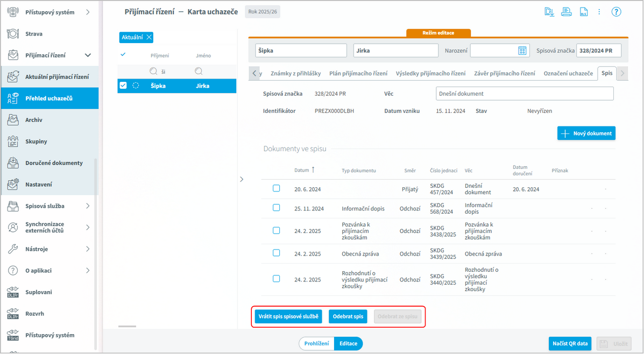Open the three-dot more options menu
The height and width of the screenshot is (354, 644).
pos(599,12)
